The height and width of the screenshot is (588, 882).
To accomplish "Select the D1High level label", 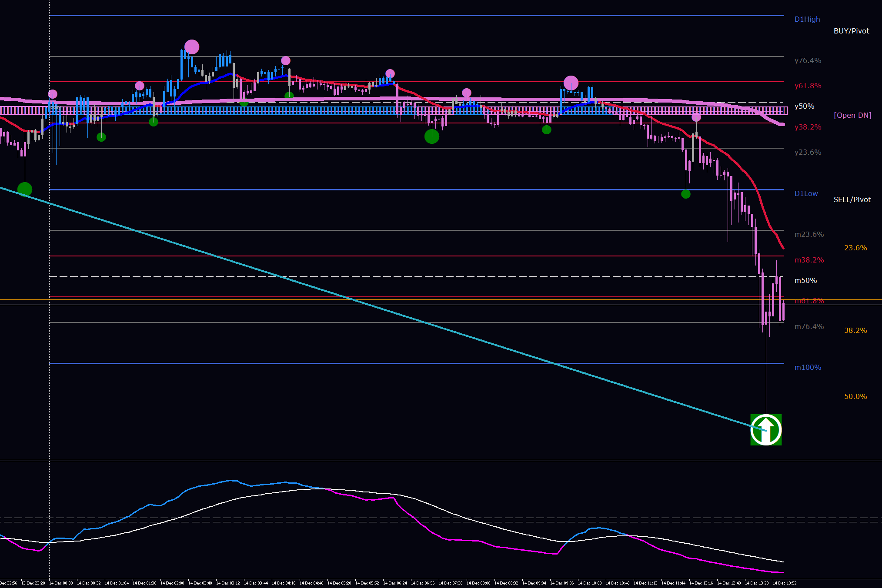I will click(x=807, y=19).
